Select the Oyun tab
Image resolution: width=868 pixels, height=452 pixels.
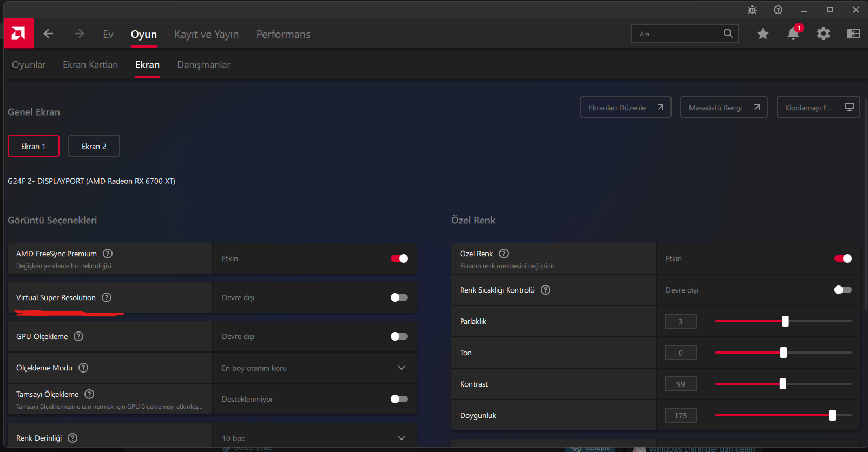point(144,34)
